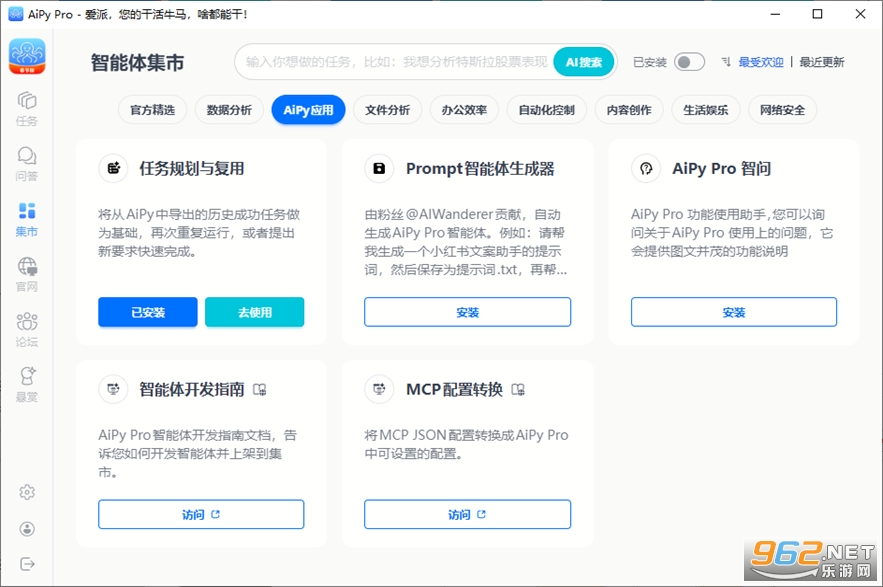Sort agents by 最近更新
The height and width of the screenshot is (587, 883).
pos(822,62)
